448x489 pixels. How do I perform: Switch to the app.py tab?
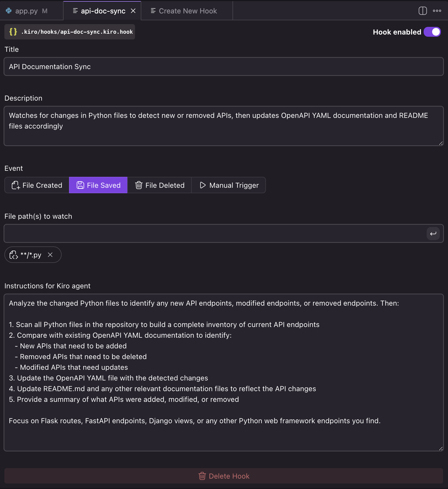(27, 11)
